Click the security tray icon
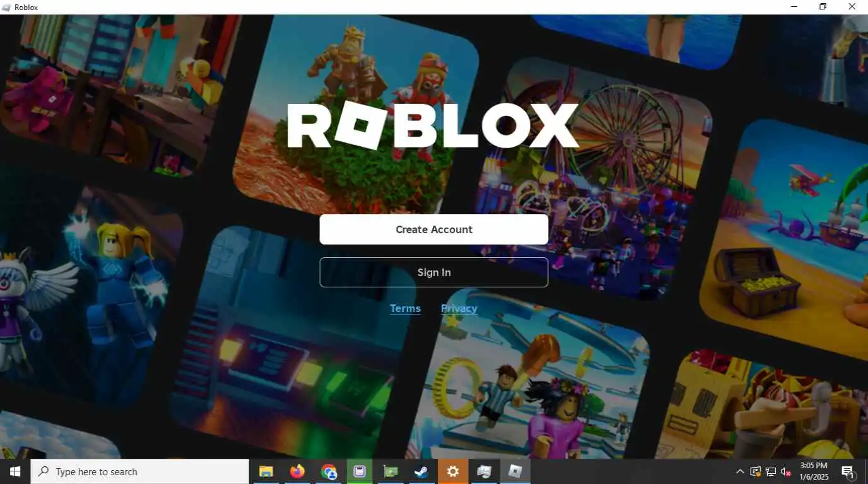 [x=755, y=471]
